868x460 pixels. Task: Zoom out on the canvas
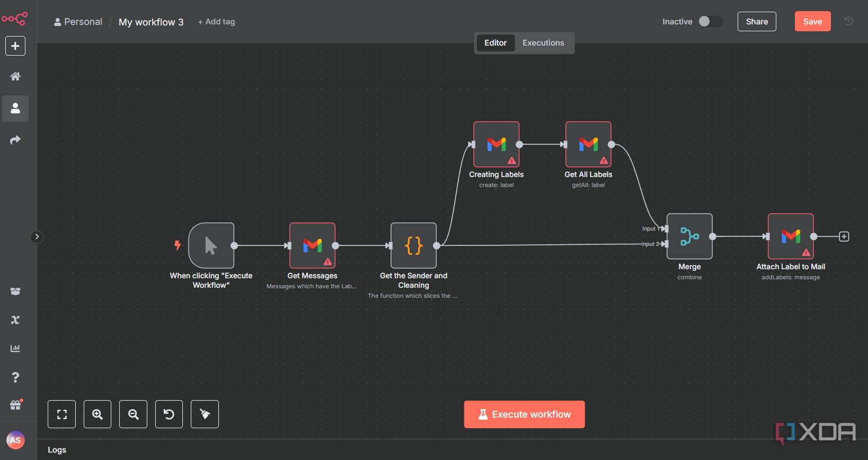coord(134,414)
